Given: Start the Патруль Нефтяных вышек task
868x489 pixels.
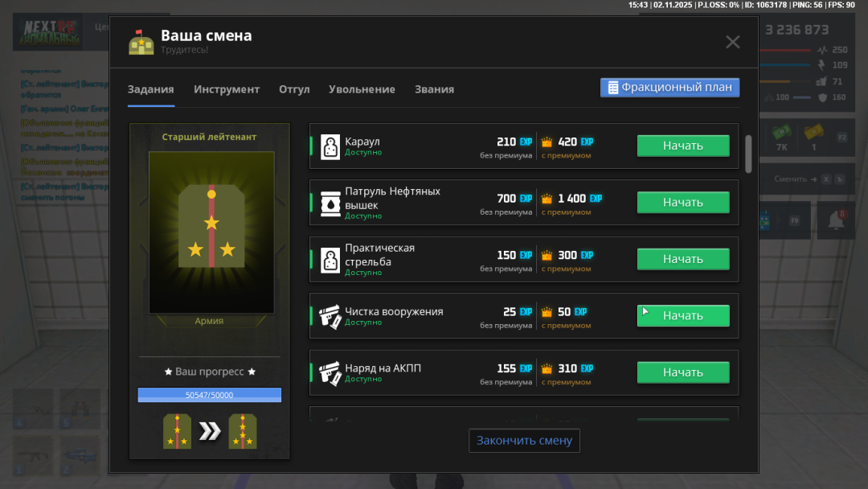Looking at the screenshot, I should (x=683, y=203).
